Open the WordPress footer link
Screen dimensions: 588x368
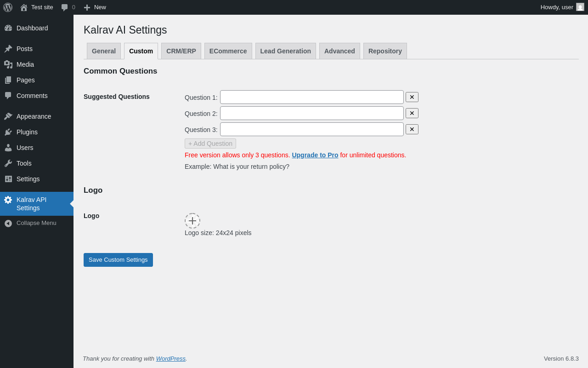coord(170,358)
